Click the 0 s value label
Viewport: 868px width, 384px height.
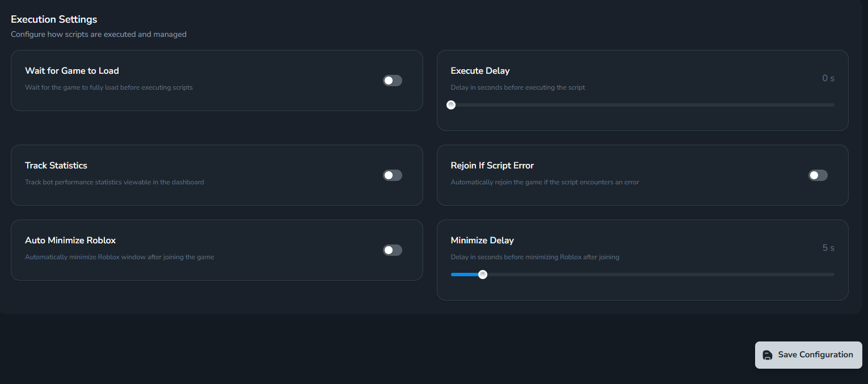point(828,78)
